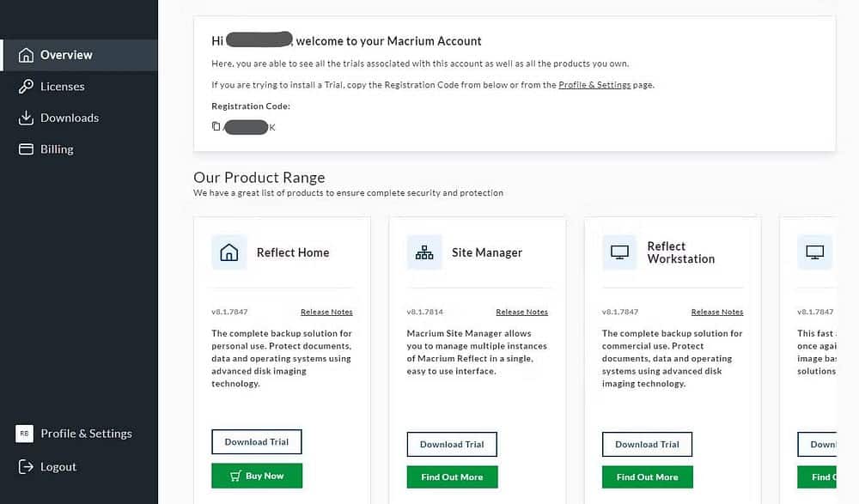Click the copy icon beside Registration Code

(216, 127)
